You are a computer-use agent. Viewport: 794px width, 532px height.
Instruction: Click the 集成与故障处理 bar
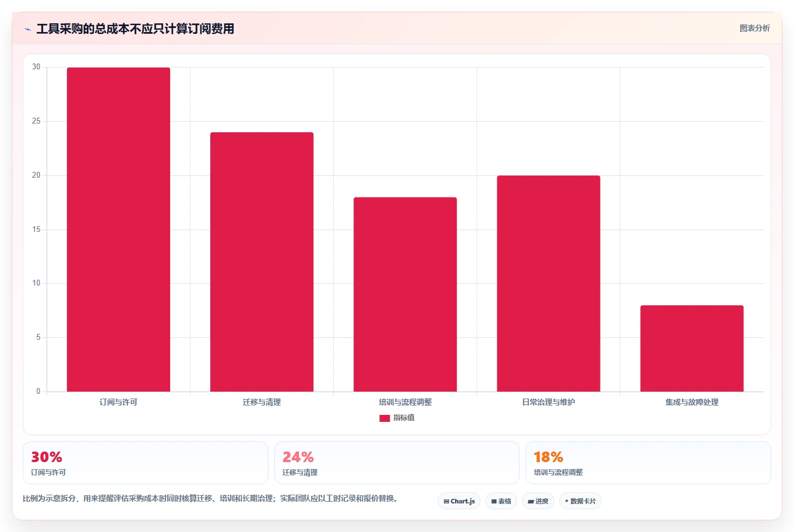pos(691,348)
